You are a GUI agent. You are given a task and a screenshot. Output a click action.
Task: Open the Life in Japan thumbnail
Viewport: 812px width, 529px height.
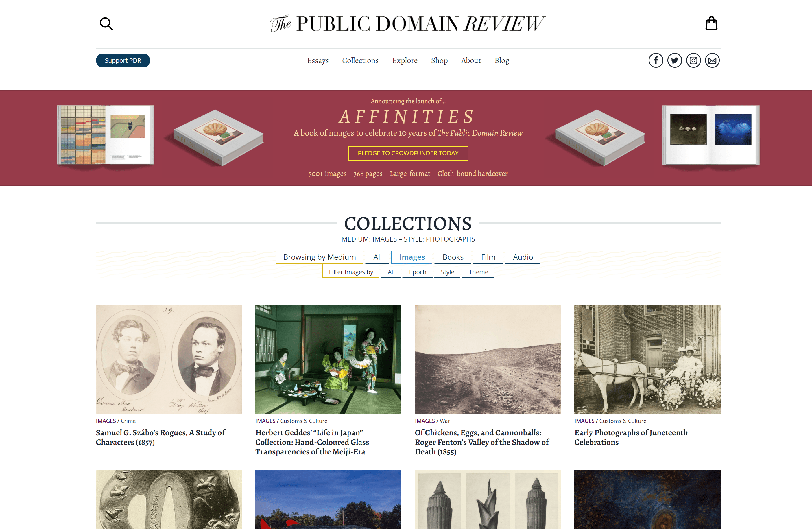[x=328, y=359]
